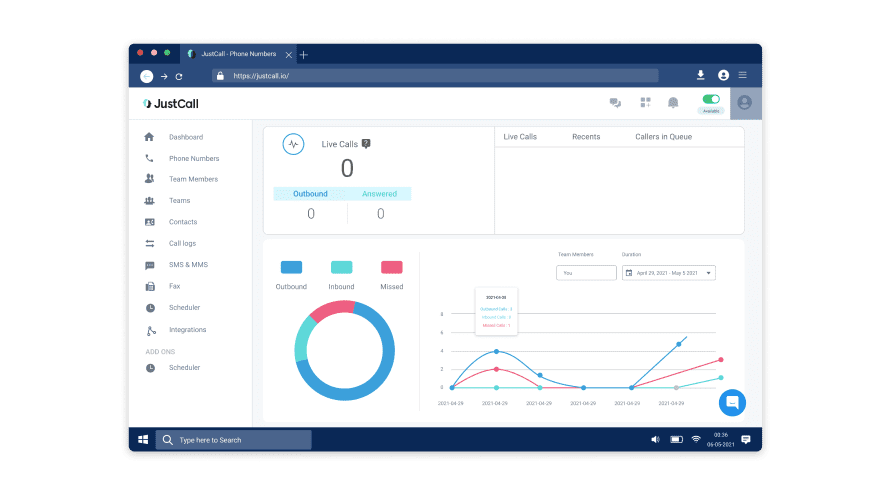Open the Duration date range dropdown
The image size is (890, 500).
pos(669,272)
